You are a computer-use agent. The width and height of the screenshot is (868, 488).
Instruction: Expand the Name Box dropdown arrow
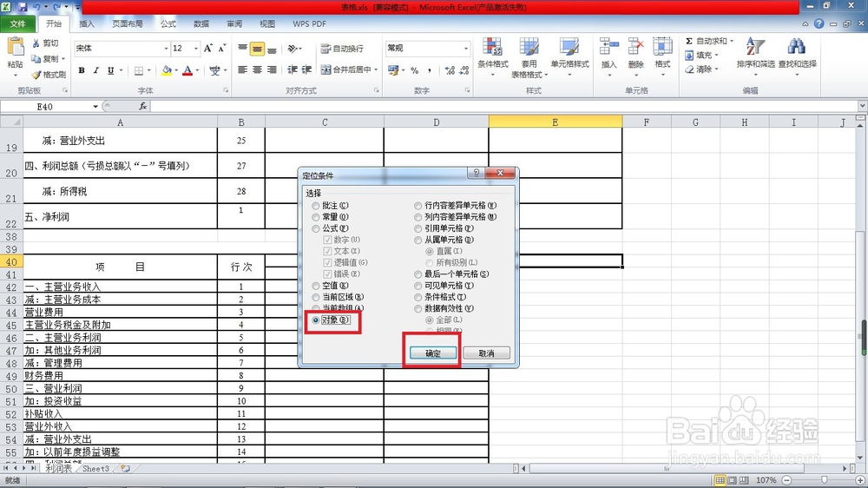[95, 106]
